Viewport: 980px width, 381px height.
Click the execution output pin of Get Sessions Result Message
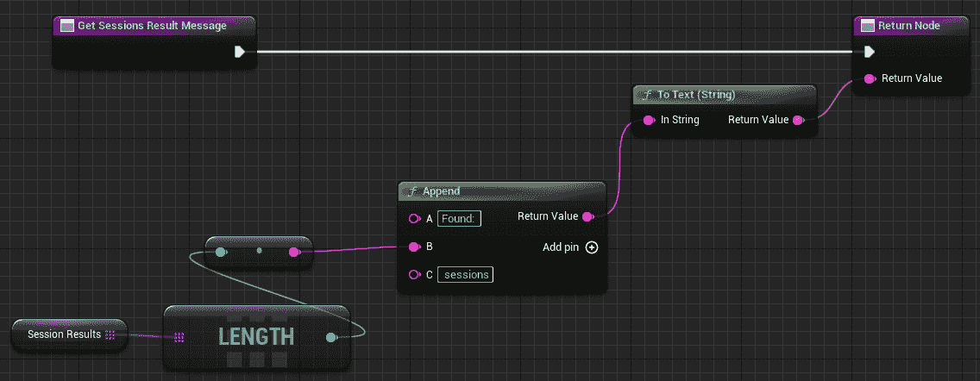click(239, 52)
